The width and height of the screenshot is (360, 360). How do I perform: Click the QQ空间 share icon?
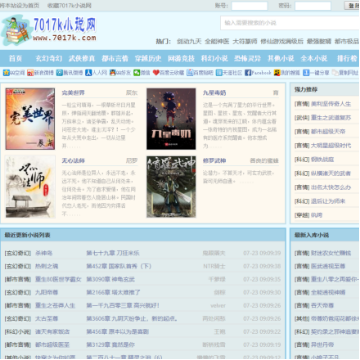point(6,72)
